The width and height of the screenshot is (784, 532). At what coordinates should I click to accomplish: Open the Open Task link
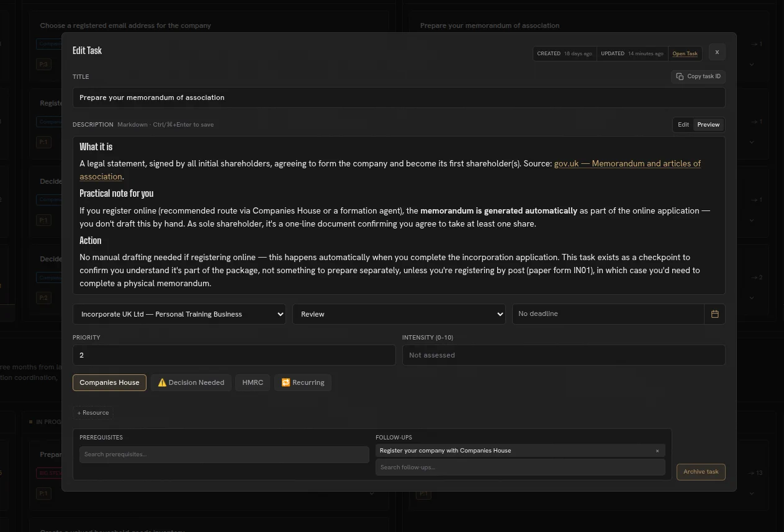pyautogui.click(x=685, y=53)
